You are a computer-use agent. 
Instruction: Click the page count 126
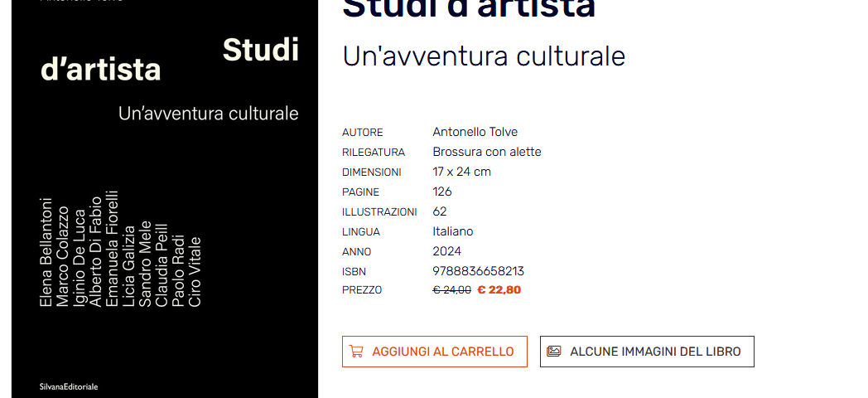(442, 192)
